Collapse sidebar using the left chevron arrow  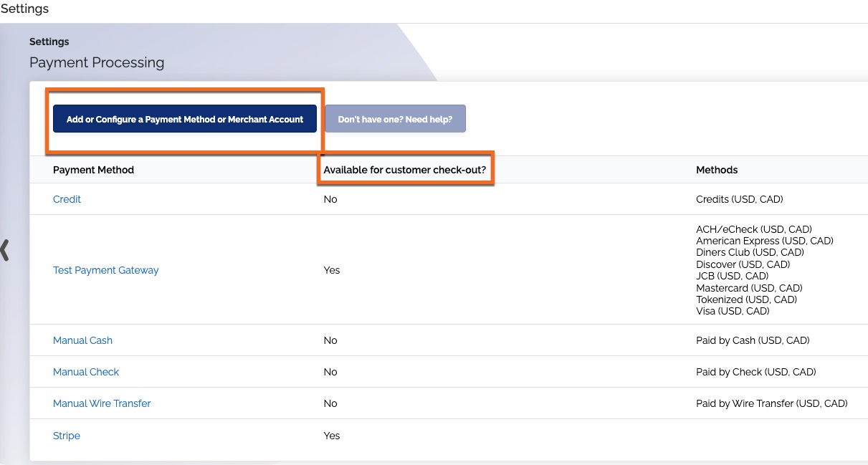(5, 249)
